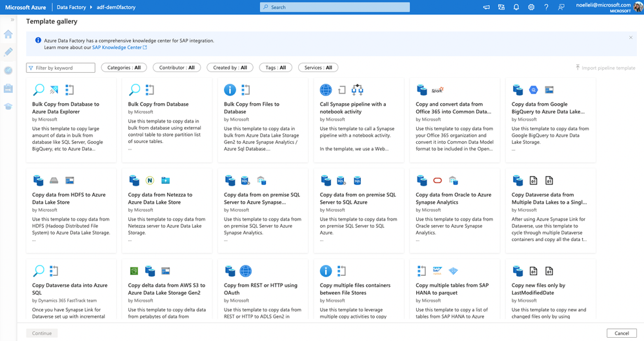This screenshot has width=644, height=341.
Task: Open the Learning center graduation cap icon
Action: [x=8, y=106]
